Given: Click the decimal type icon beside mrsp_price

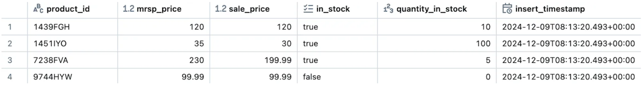Looking at the screenshot, I should (128, 9).
